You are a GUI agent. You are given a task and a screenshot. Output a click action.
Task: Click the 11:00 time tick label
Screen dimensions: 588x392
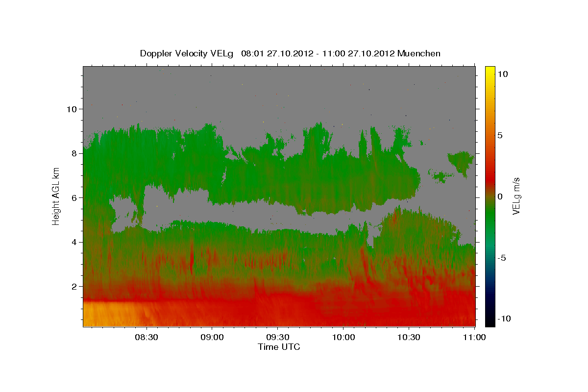coord(474,337)
